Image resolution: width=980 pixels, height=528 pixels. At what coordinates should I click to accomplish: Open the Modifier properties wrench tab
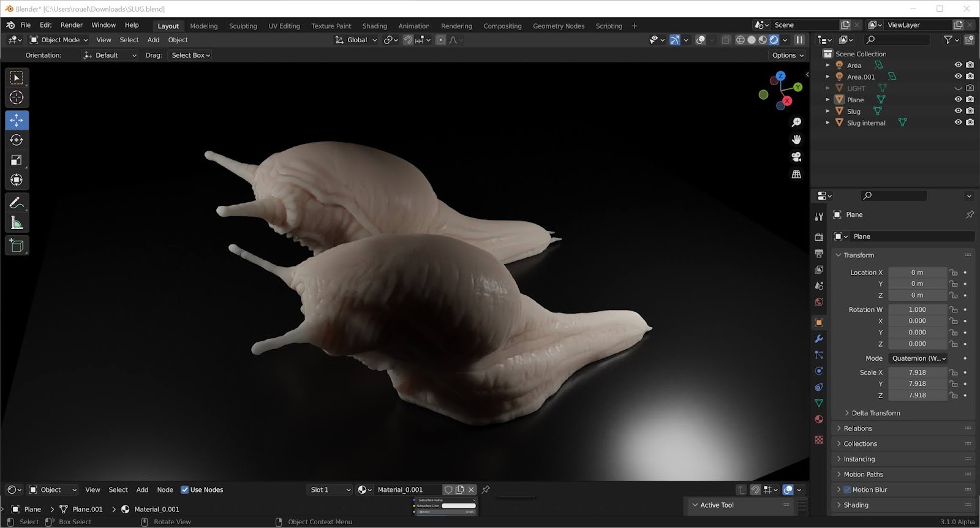819,339
